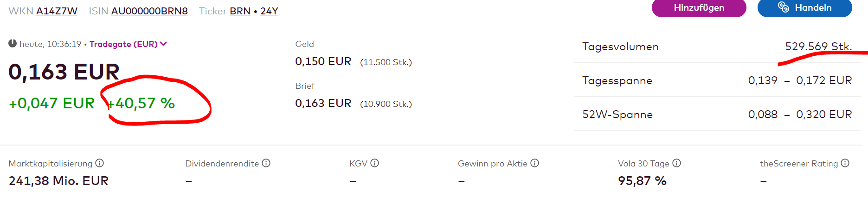Click the chevron next to Tradegate
The height and width of the screenshot is (199, 868).
(163, 44)
